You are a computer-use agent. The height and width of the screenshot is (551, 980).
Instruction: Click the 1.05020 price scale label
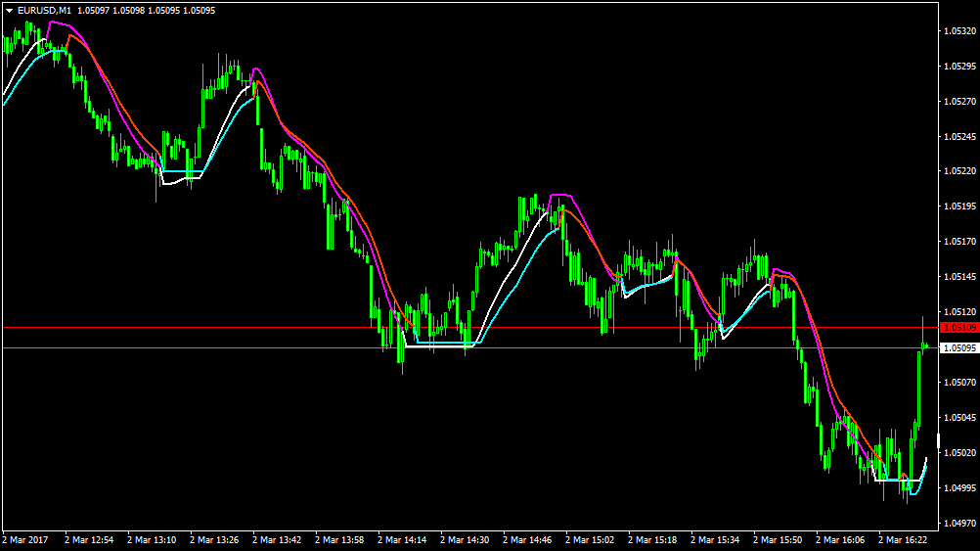tap(960, 452)
